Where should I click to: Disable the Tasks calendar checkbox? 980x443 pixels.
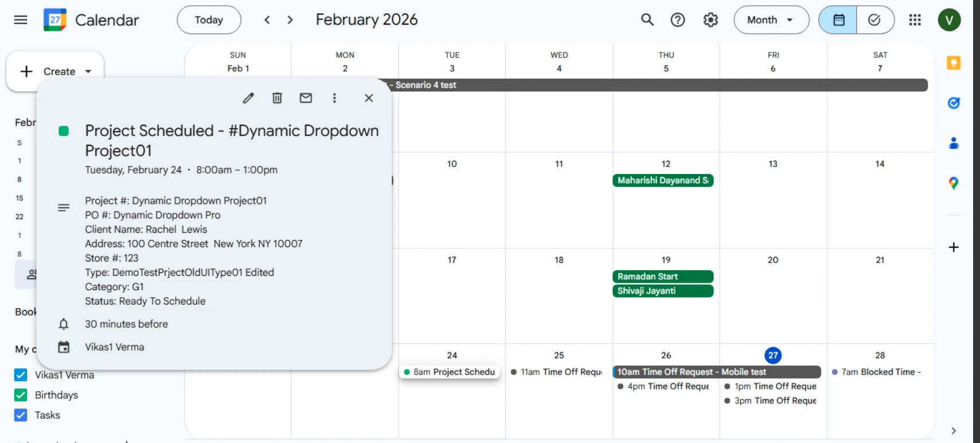point(21,415)
